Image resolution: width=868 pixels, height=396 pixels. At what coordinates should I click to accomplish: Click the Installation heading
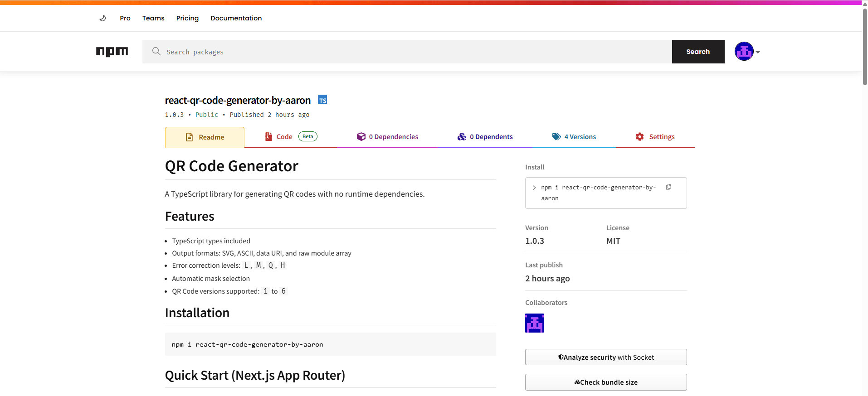(x=197, y=313)
